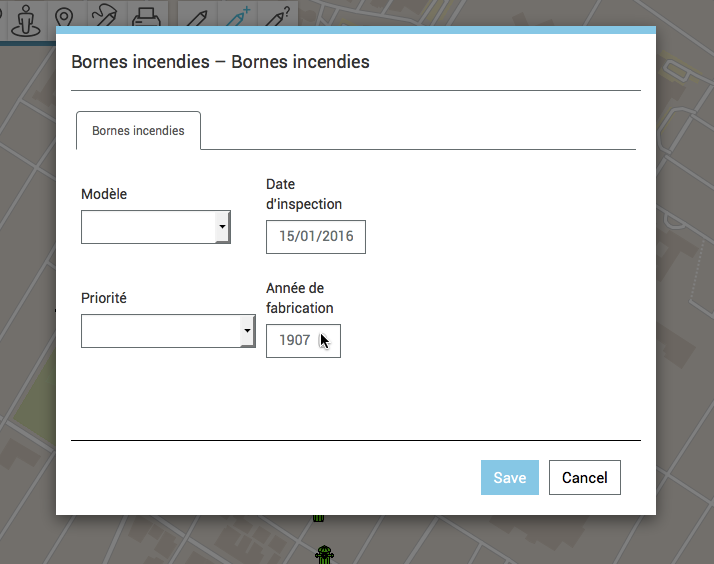Select the pencil edit tool
Screen dimensions: 714x564
[197, 16]
